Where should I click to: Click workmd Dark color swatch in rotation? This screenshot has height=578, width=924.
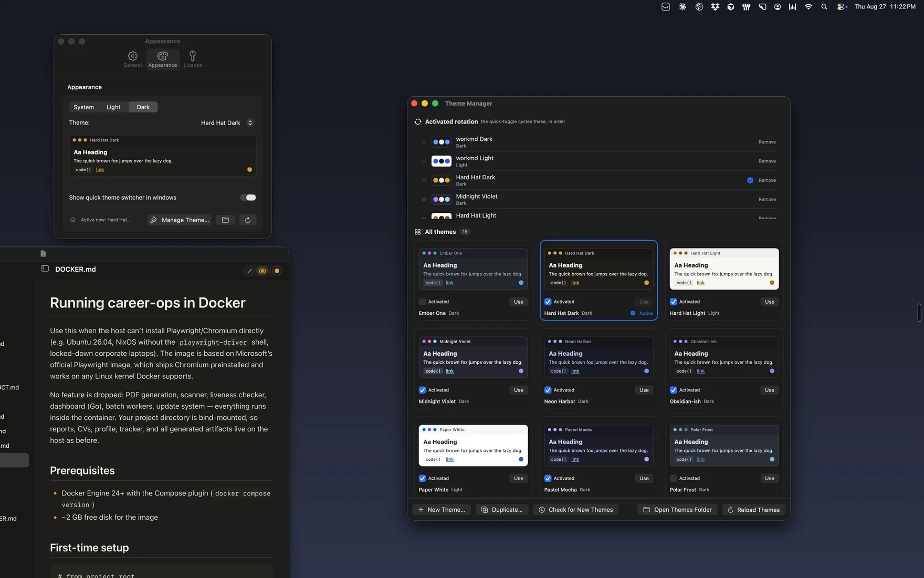442,142
